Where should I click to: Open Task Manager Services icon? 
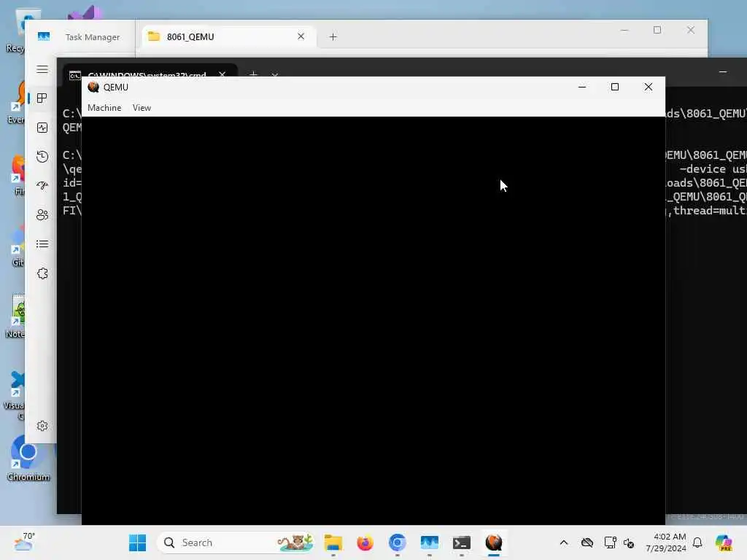[42, 273]
